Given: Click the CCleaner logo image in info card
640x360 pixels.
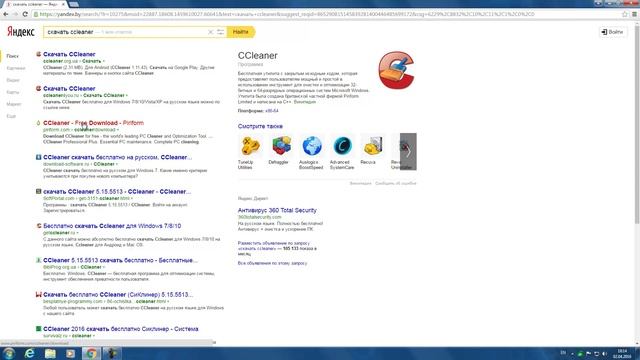Looking at the screenshot, I should tap(396, 70).
